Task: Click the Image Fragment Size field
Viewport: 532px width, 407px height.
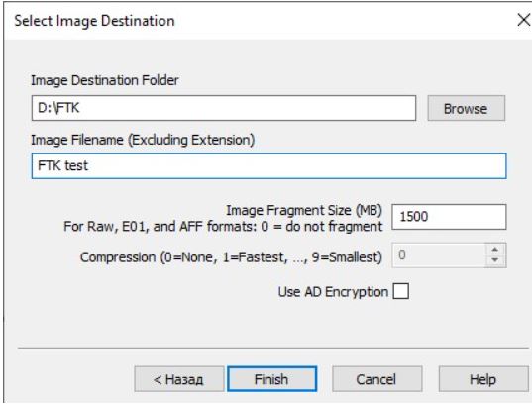Action: pos(449,217)
